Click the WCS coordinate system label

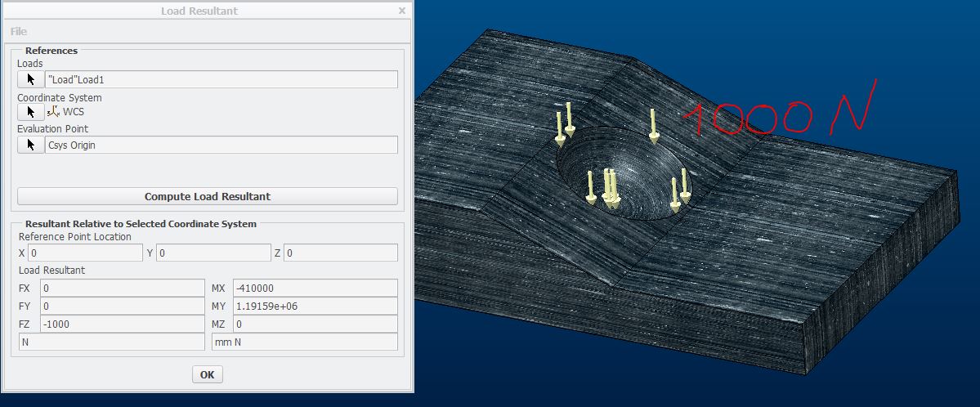click(x=73, y=112)
